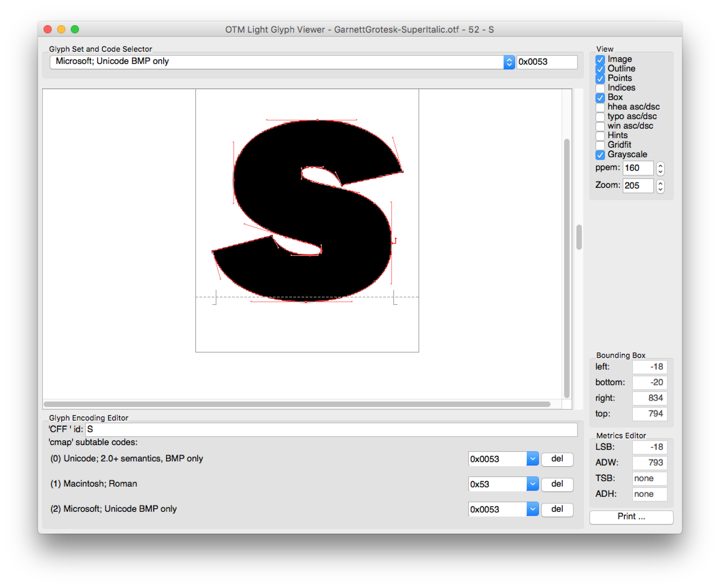Check the typo asc/dsc option
720x588 pixels.
point(600,117)
